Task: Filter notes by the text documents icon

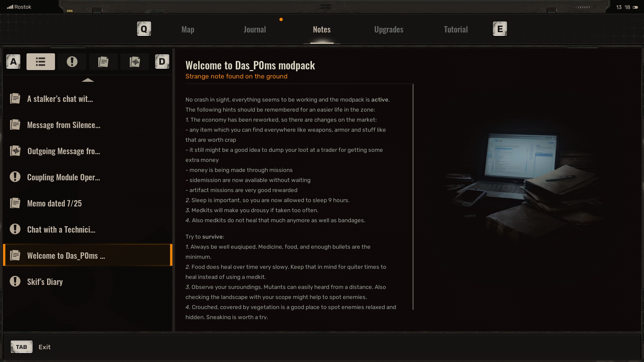Action: (x=103, y=62)
